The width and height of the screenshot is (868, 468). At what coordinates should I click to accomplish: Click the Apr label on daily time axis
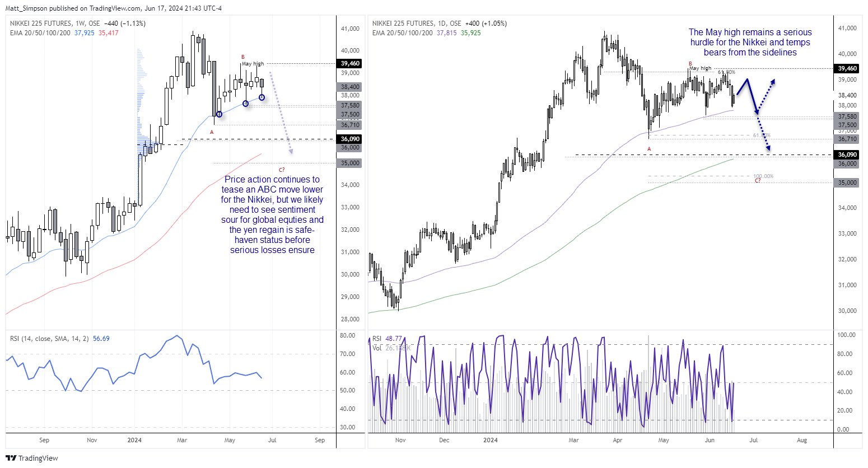pyautogui.click(x=618, y=440)
